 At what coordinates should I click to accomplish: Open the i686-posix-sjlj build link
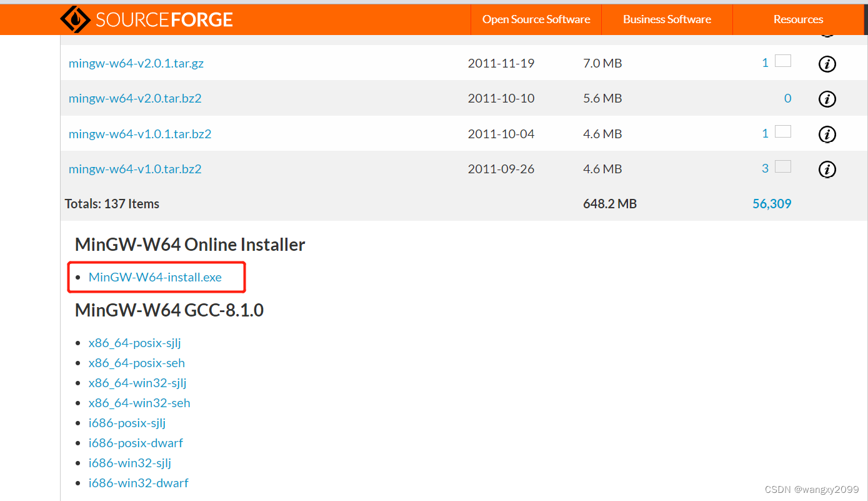coord(127,423)
